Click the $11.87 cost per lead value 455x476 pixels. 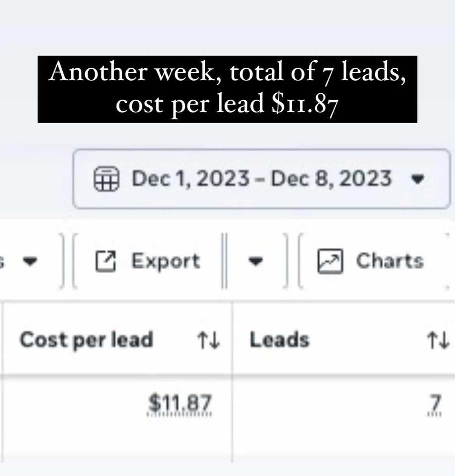pos(180,404)
